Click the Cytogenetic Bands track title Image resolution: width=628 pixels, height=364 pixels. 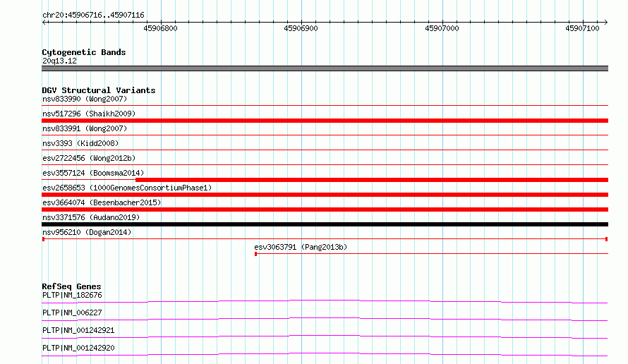point(84,52)
